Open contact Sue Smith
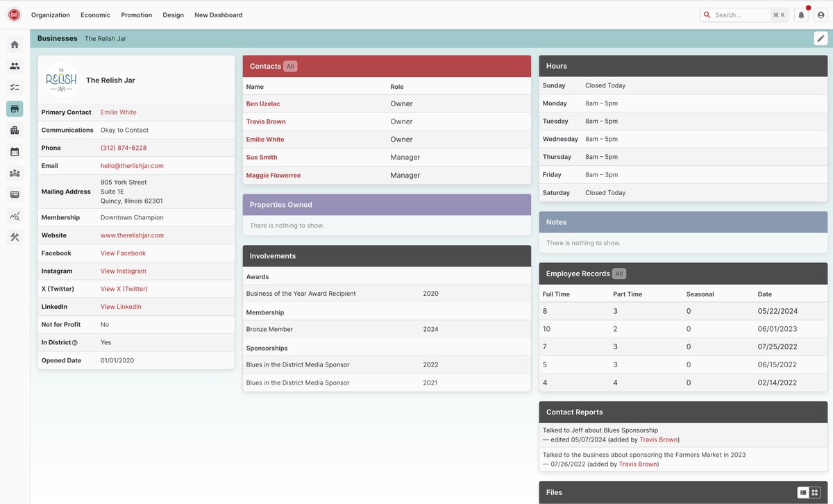This screenshot has width=833, height=504. [x=262, y=158]
